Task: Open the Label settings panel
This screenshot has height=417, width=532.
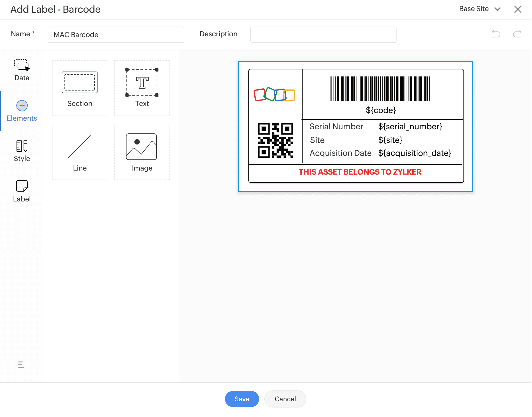Action: point(22,191)
